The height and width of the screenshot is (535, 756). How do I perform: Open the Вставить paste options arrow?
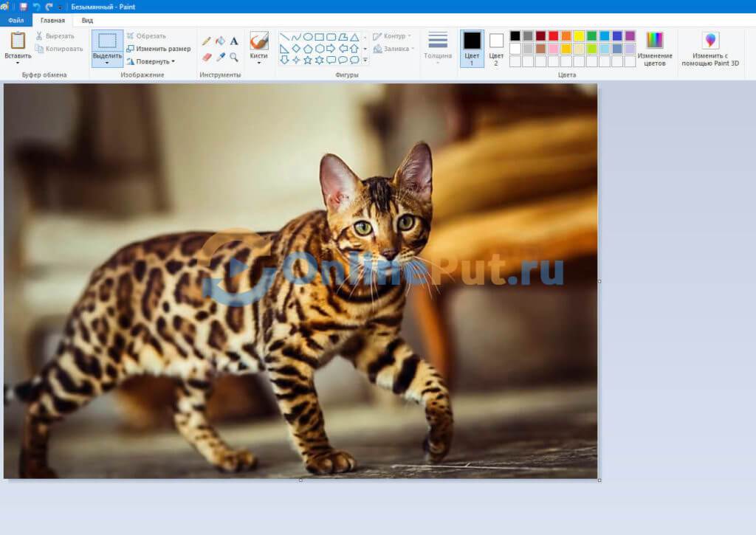click(18, 63)
